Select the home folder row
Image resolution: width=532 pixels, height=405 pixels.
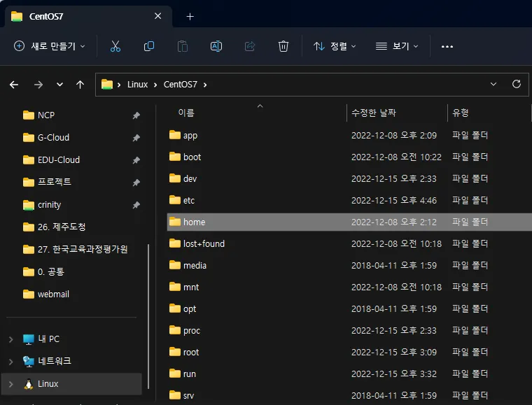pyautogui.click(x=349, y=222)
